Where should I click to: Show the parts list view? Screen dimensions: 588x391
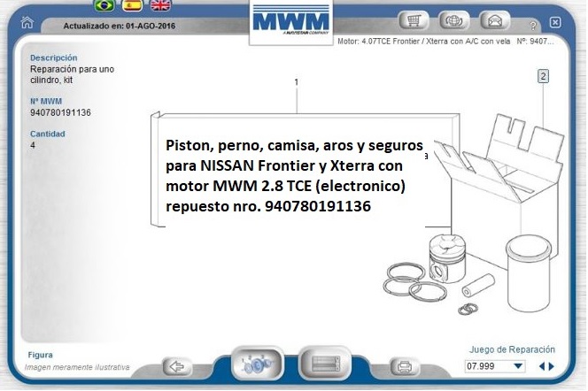(326, 364)
